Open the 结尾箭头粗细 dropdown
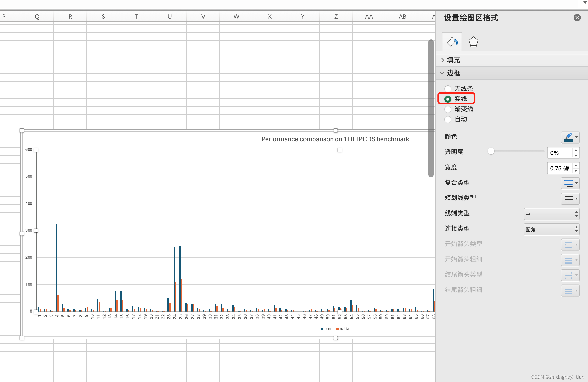Screen dimensions: 588x382 point(570,291)
